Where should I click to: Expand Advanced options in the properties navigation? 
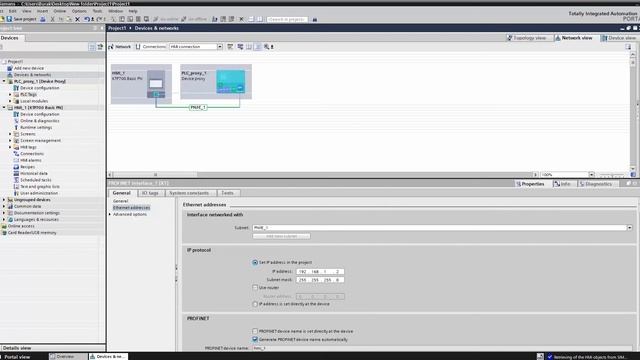point(110,214)
